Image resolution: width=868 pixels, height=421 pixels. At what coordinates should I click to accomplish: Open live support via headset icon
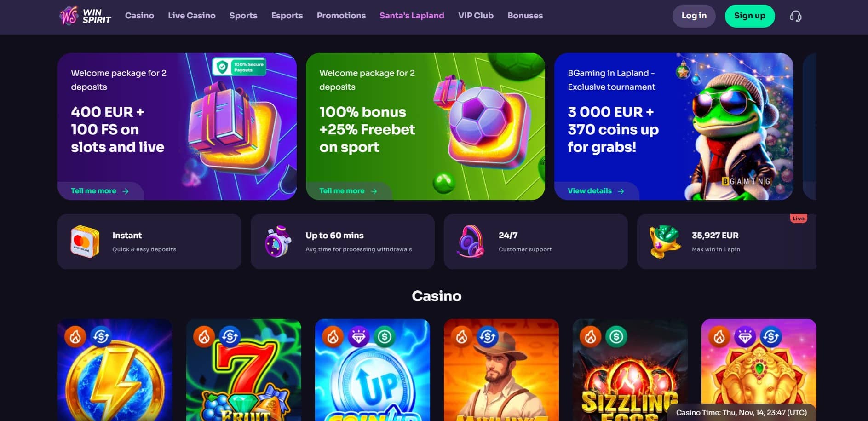(x=795, y=17)
